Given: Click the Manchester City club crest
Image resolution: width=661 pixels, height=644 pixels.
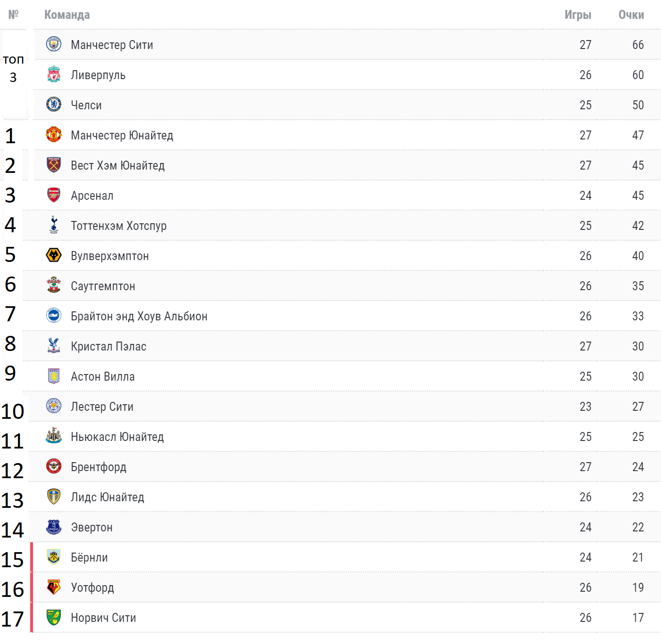Looking at the screenshot, I should click(x=54, y=44).
